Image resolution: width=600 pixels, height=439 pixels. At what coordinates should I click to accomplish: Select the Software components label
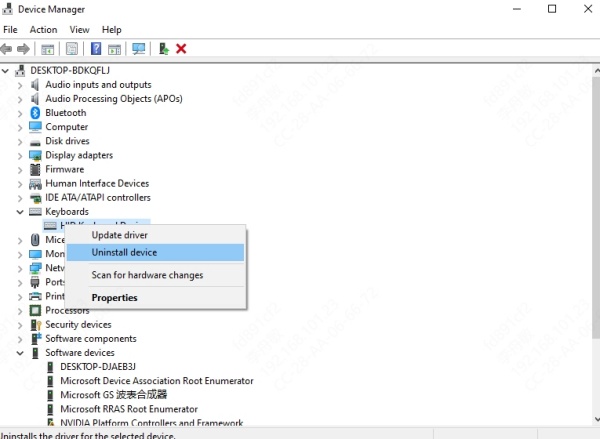pyautogui.click(x=91, y=339)
